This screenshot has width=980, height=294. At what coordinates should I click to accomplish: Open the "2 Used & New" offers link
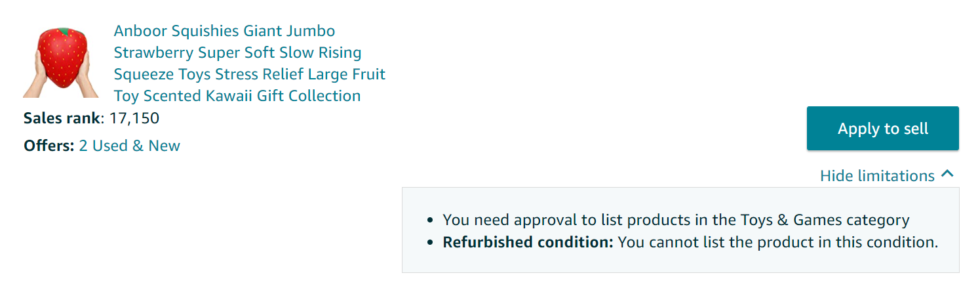pyautogui.click(x=129, y=146)
